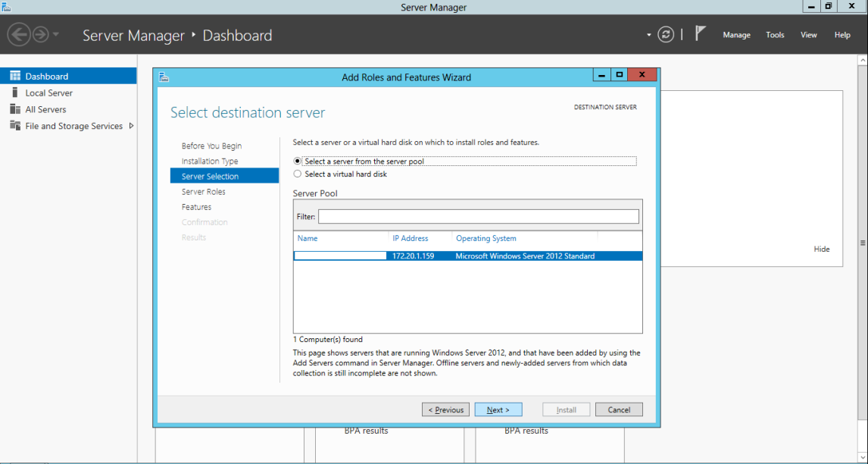Click the back navigation arrow in Server Manager
This screenshot has height=464, width=868.
click(x=18, y=35)
